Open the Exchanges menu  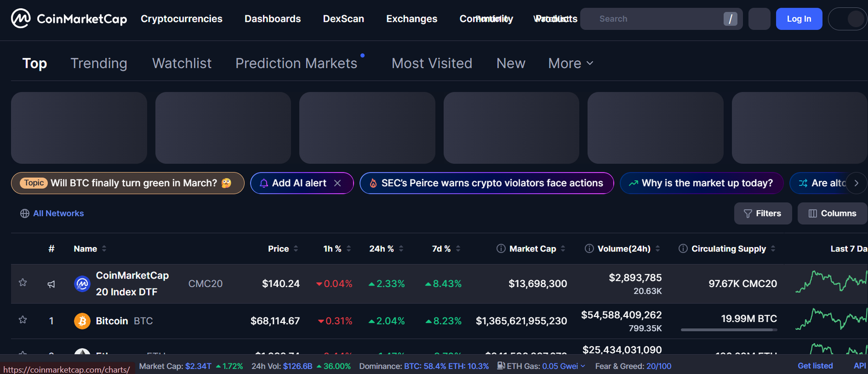(411, 19)
